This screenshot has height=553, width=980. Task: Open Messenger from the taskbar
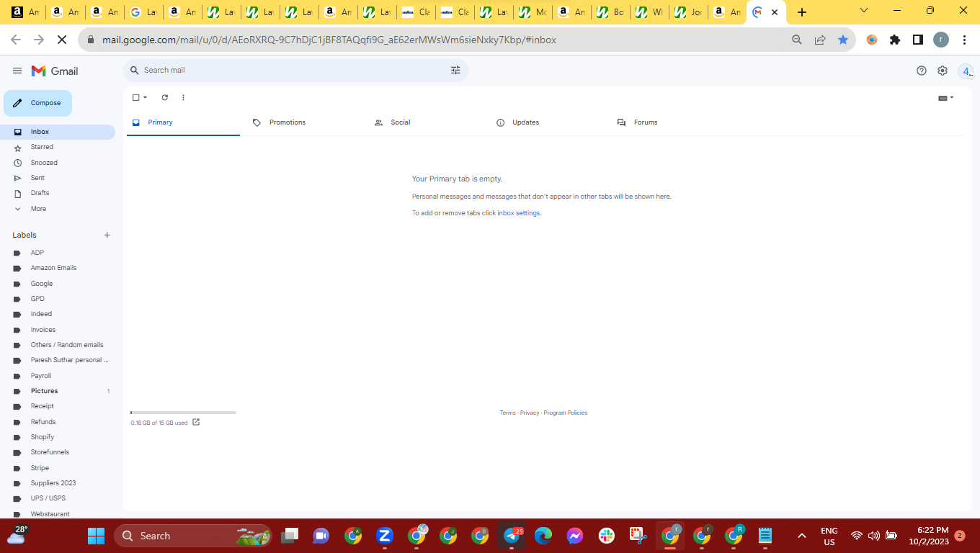tap(574, 536)
